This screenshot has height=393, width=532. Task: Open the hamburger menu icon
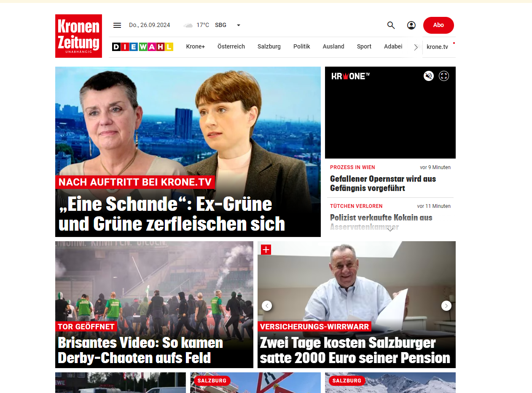pos(117,25)
